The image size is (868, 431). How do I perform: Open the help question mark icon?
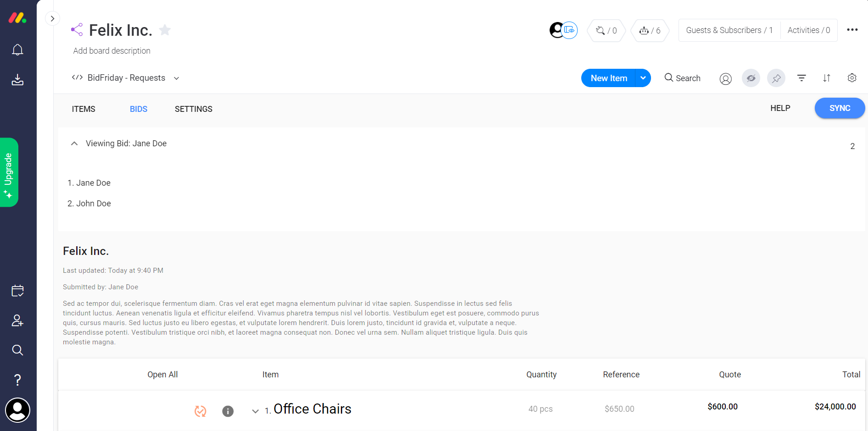coord(17,380)
